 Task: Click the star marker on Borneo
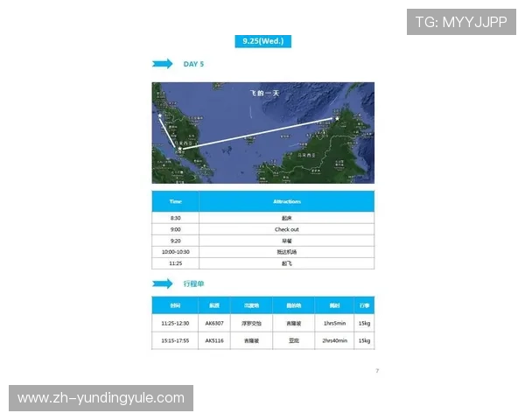337,118
